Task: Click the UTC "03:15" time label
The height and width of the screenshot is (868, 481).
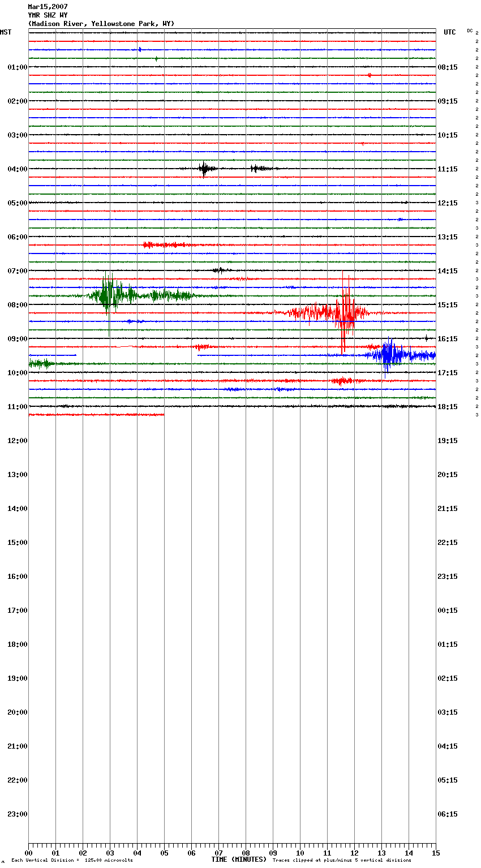Action: 448,712
